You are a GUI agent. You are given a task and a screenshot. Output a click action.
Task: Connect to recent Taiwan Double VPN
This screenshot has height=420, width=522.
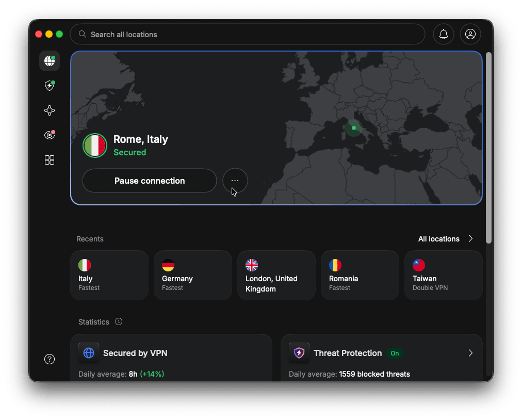tap(444, 275)
